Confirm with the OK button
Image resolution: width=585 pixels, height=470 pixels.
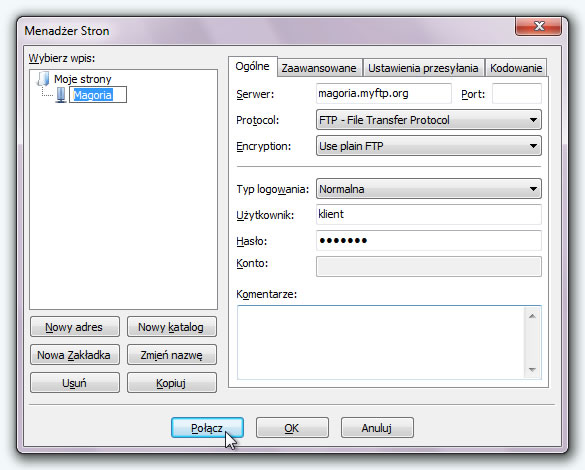292,428
